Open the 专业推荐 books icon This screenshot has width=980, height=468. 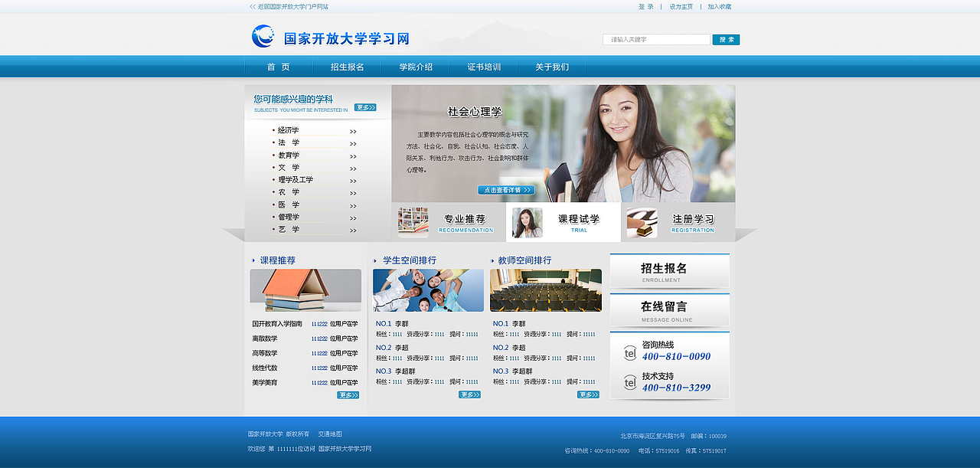[413, 222]
